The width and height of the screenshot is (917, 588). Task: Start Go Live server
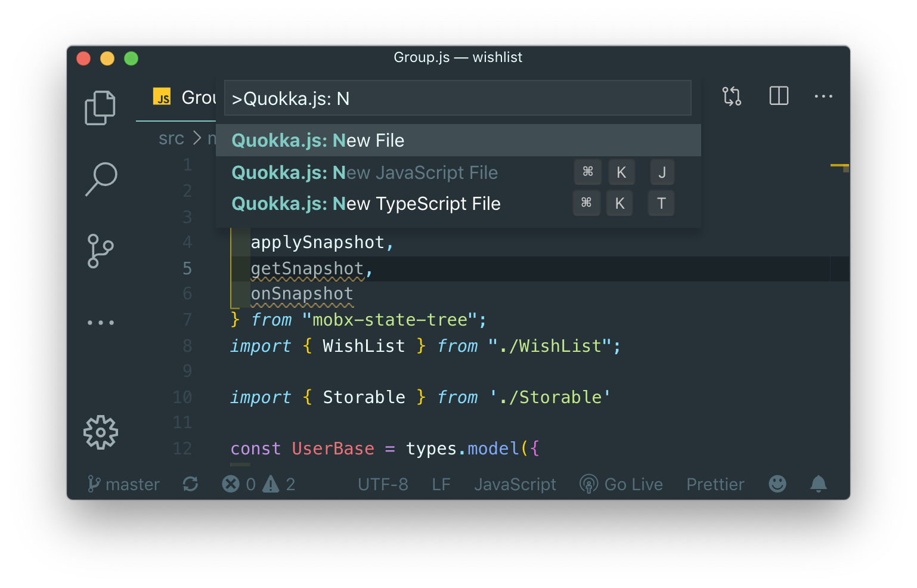pos(622,484)
